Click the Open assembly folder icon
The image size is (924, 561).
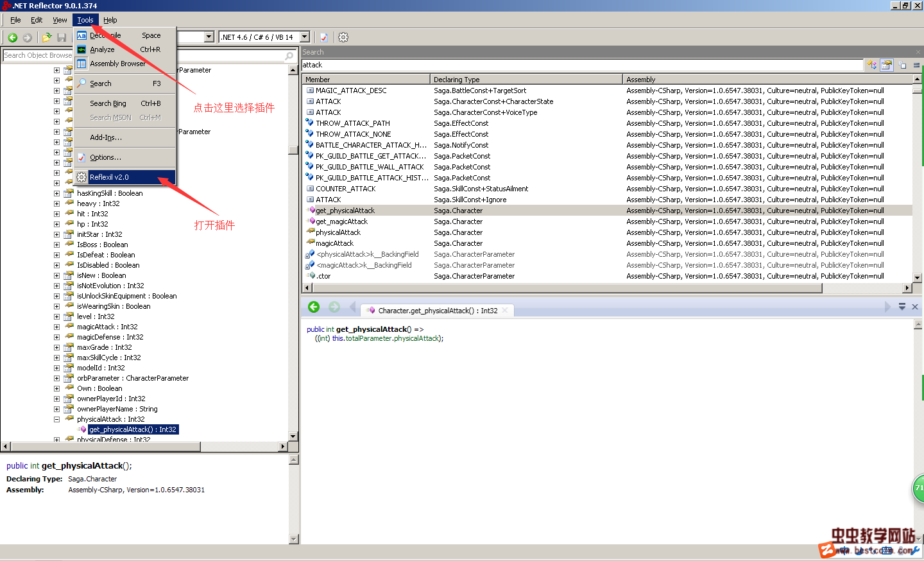[x=47, y=38]
